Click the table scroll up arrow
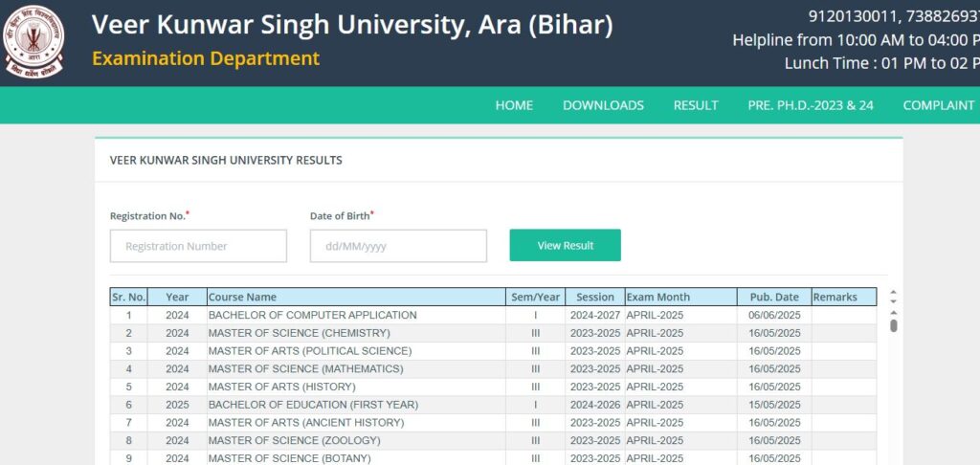The image size is (980, 465). (x=894, y=313)
